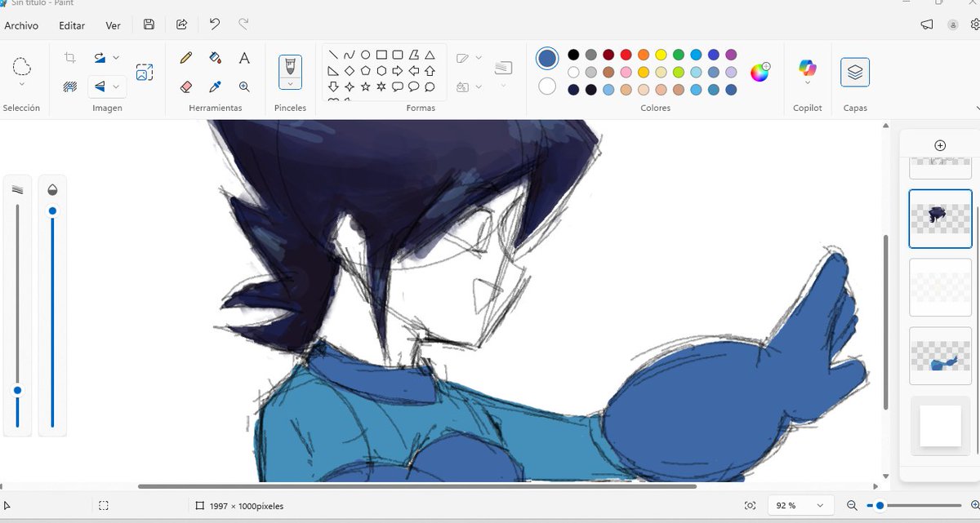Add a new layer with plus button
This screenshot has width=980, height=523.
point(940,145)
